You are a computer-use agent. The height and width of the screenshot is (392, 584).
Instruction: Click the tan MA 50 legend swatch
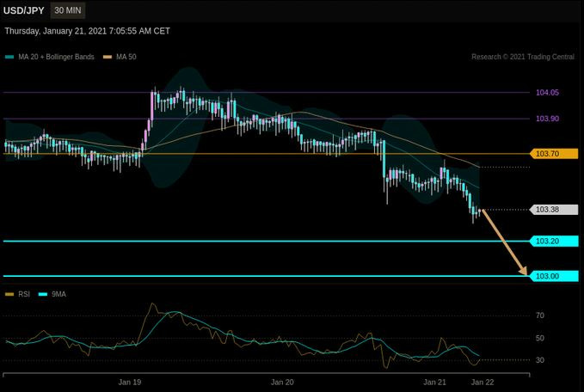pos(108,57)
